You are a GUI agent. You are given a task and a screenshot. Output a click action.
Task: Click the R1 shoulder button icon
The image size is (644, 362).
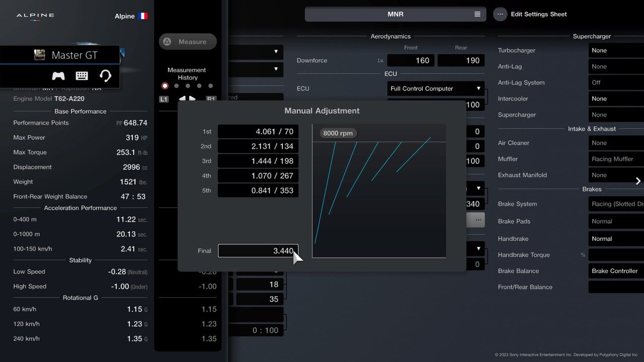pyautogui.click(x=211, y=99)
